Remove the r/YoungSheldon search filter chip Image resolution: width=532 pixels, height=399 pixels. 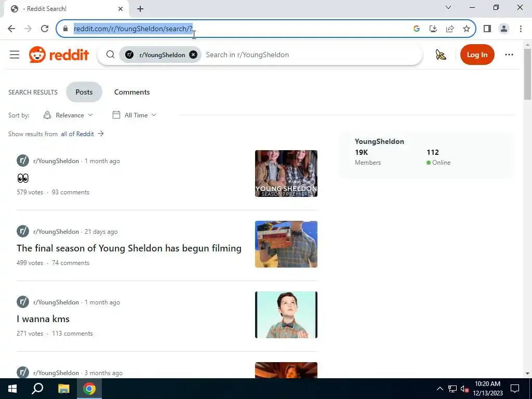pyautogui.click(x=193, y=55)
